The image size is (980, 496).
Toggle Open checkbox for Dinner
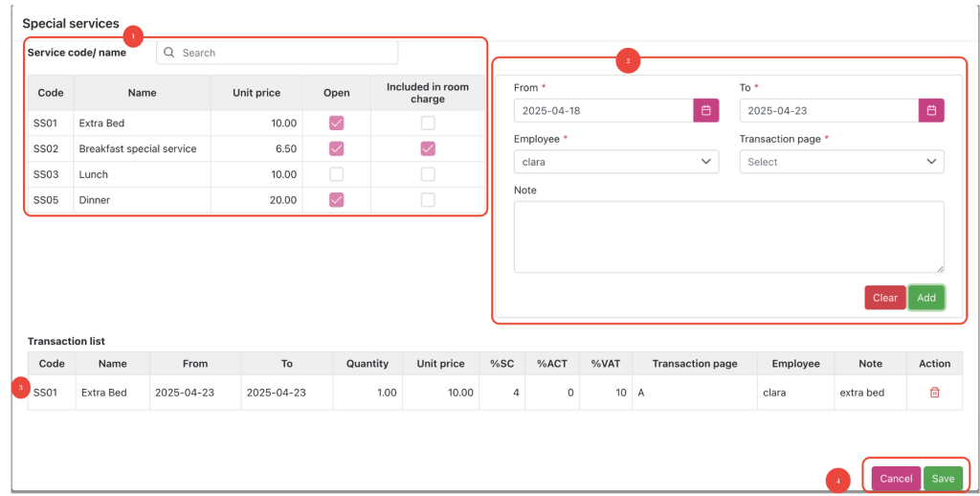[336, 200]
